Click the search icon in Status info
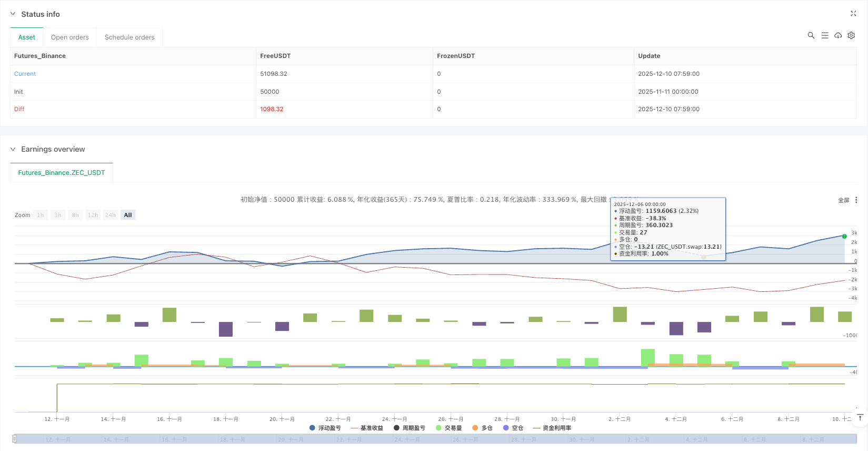 point(811,35)
